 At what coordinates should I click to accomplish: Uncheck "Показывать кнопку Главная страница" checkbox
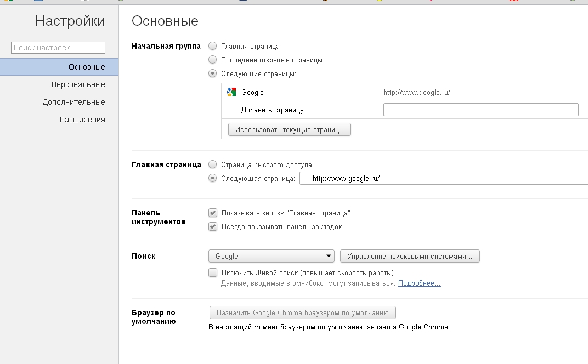[x=213, y=213]
